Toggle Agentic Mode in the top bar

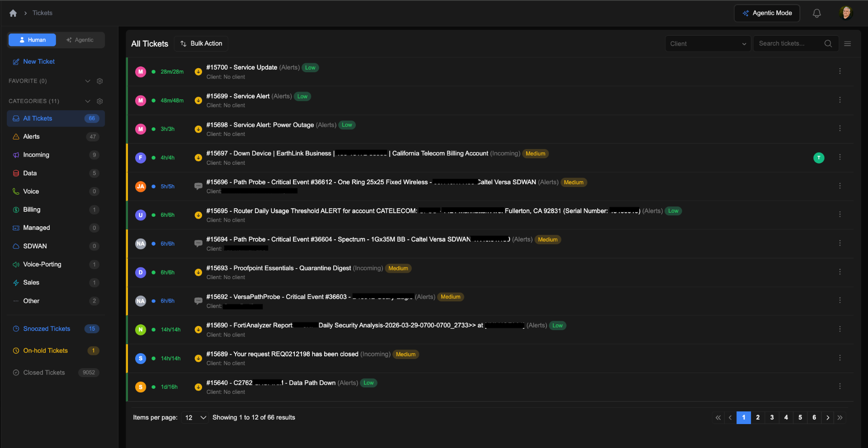[767, 13]
